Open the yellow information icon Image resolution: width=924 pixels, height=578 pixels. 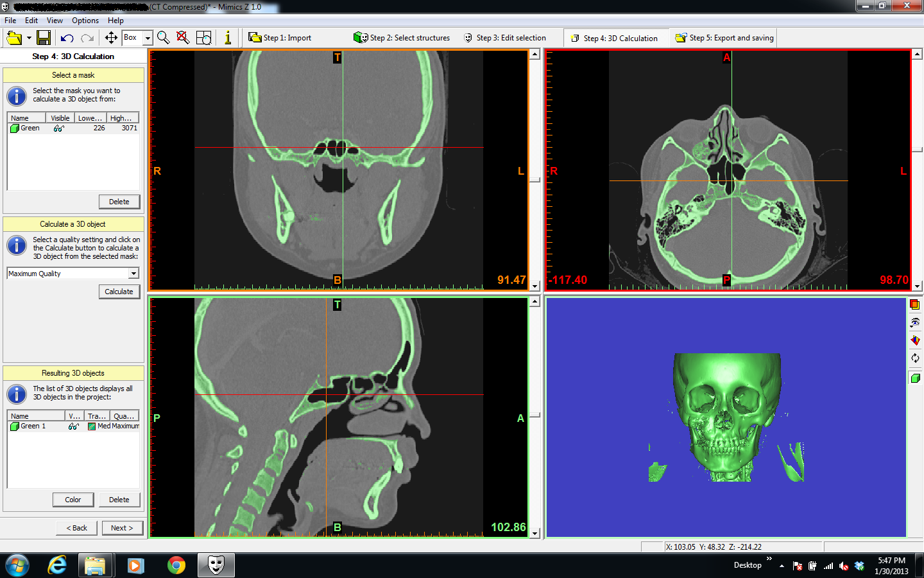pyautogui.click(x=228, y=37)
